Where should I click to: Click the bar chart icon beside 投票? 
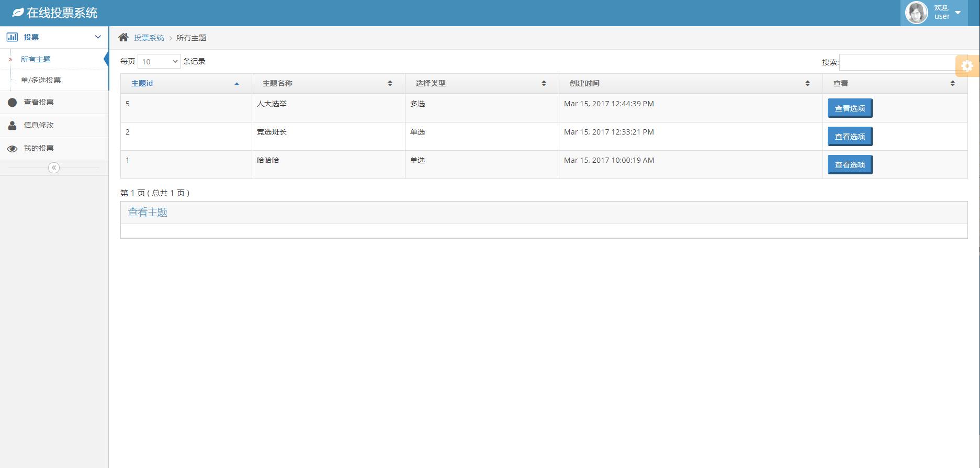tap(12, 37)
